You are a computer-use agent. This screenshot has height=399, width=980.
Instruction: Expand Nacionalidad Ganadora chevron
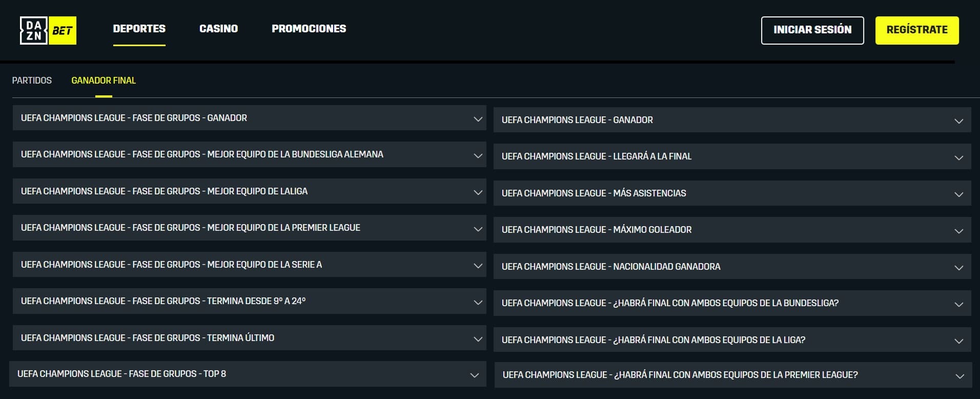(x=958, y=268)
